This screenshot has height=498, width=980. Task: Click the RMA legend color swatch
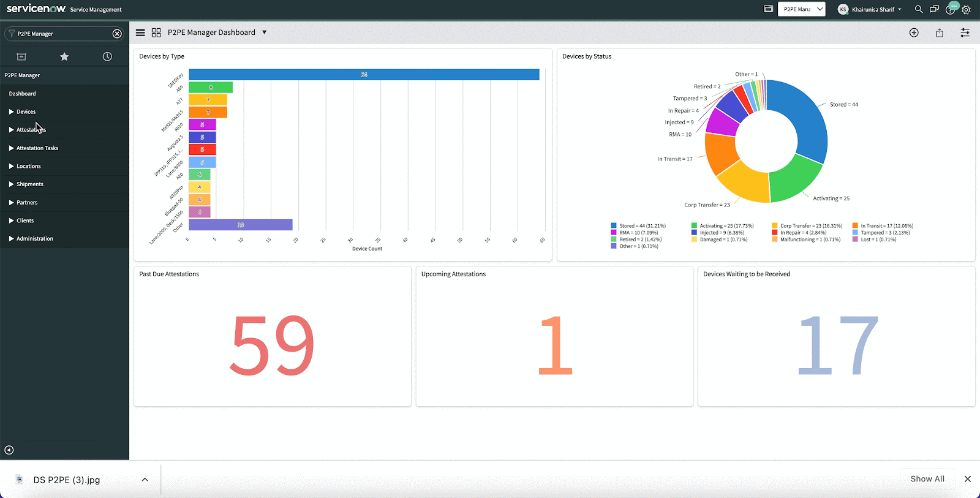614,233
